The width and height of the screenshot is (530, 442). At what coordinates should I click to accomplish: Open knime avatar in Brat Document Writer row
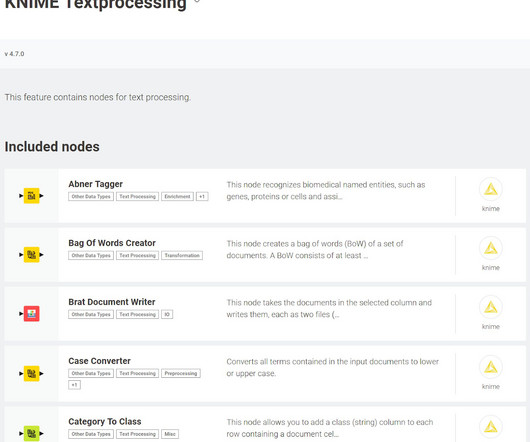click(490, 307)
